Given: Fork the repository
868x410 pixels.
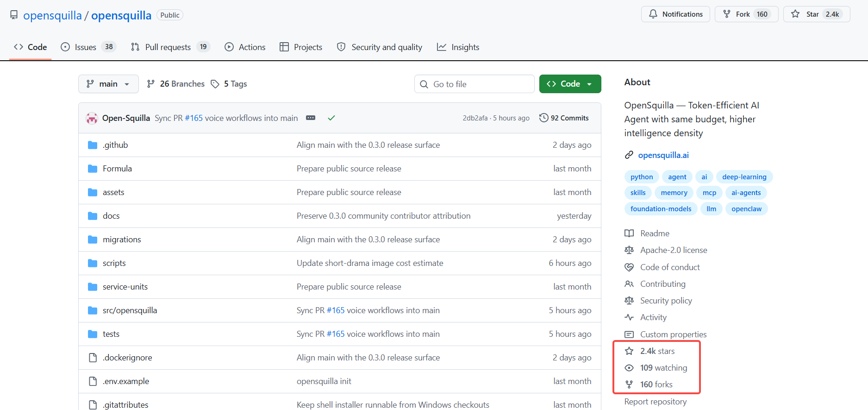Looking at the screenshot, I should 746,14.
